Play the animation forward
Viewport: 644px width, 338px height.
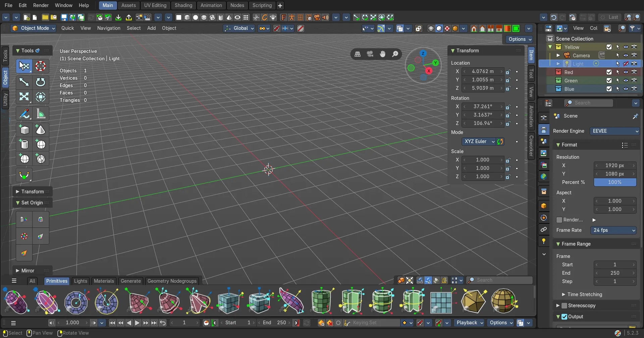point(137,323)
